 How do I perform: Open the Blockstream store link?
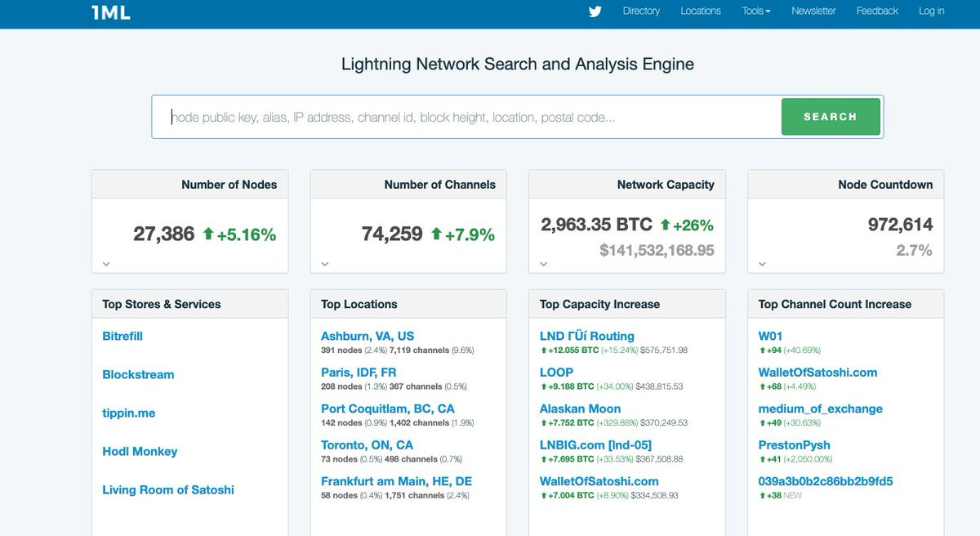[138, 374]
